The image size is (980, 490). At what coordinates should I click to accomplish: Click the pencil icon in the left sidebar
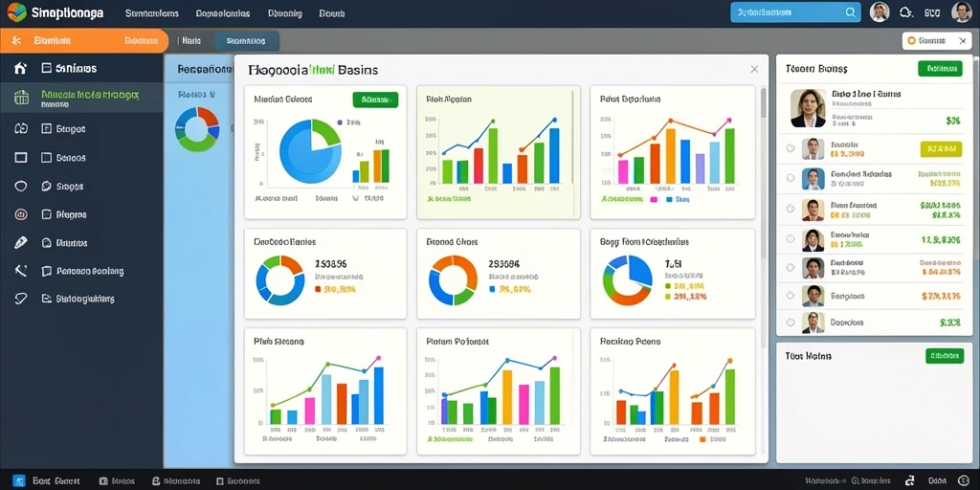pyautogui.click(x=21, y=242)
